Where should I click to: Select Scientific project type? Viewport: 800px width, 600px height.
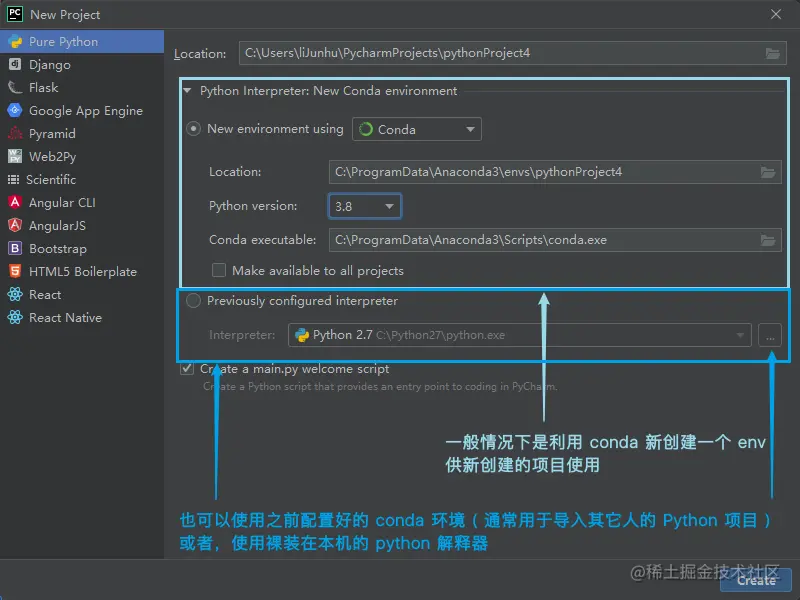(82, 180)
